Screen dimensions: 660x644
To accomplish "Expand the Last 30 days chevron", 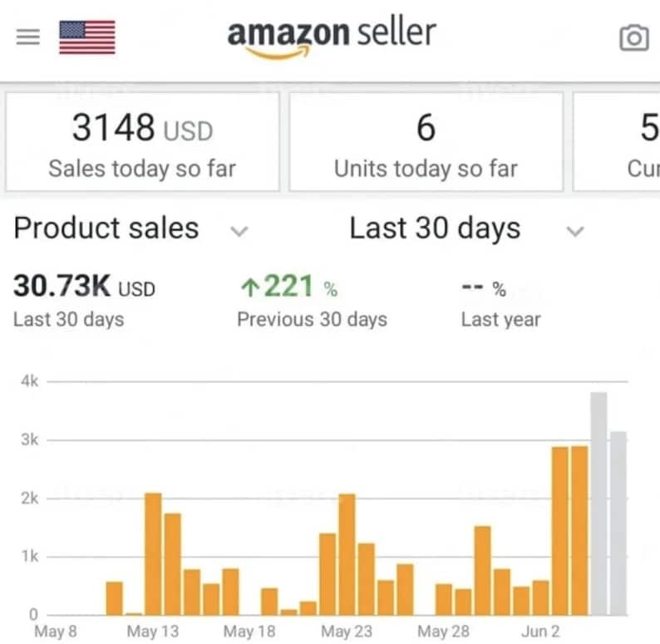I will [x=574, y=231].
